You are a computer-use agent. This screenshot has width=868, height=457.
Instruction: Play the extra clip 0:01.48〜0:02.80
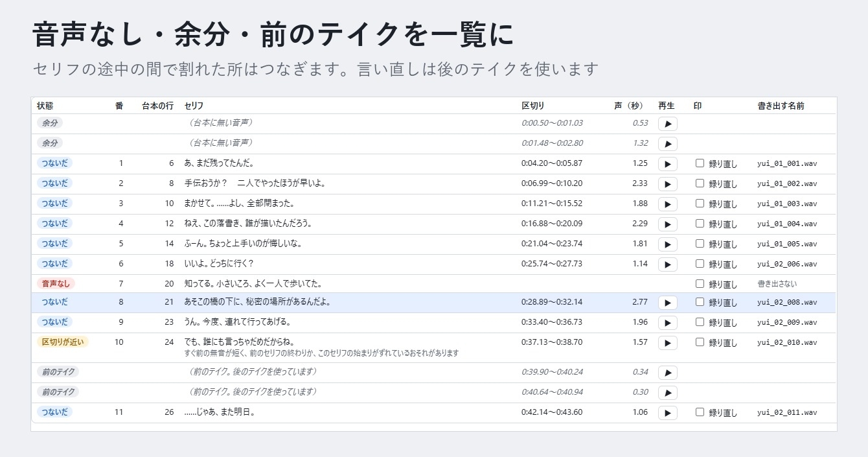[x=667, y=144]
